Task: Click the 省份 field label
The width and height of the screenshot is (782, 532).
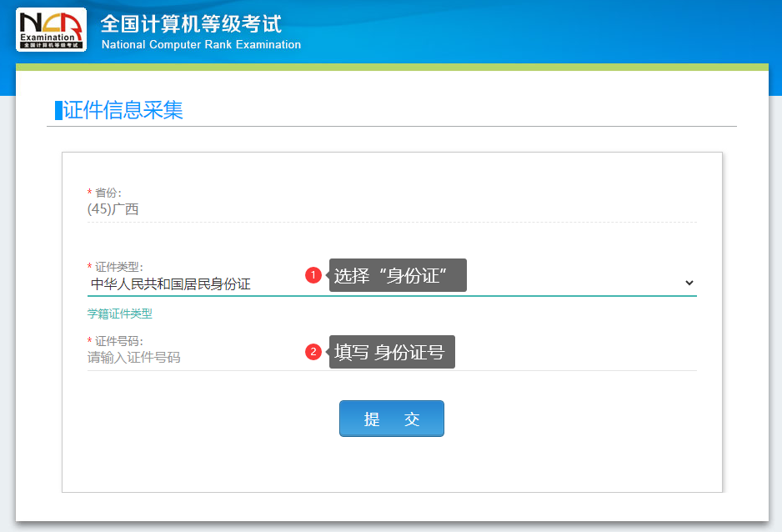Action: 108,193
